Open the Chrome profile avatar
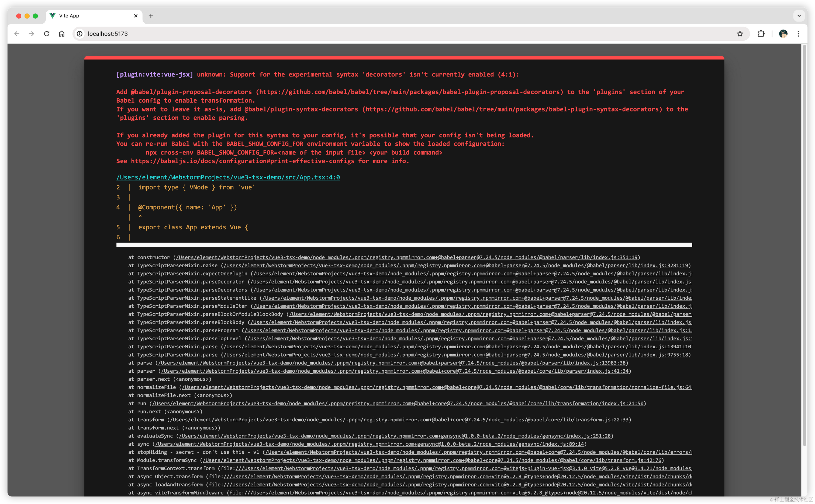The width and height of the screenshot is (815, 504). (x=783, y=34)
